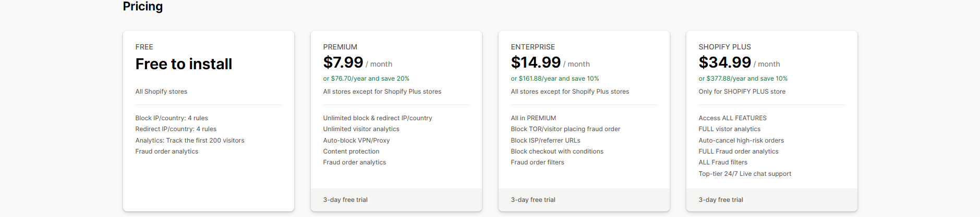
Task: Click the $161.88/year save 10% offer
Action: tap(555, 79)
